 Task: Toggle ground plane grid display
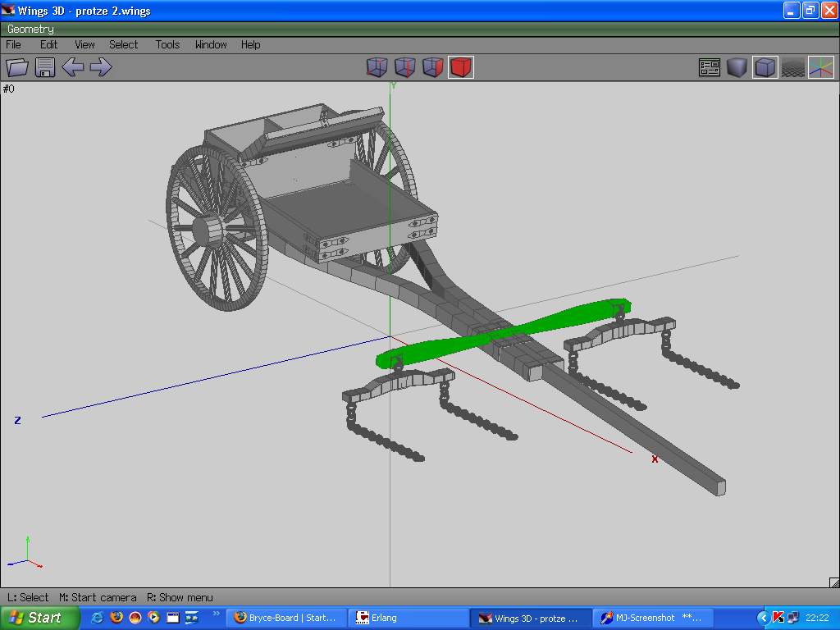click(792, 67)
